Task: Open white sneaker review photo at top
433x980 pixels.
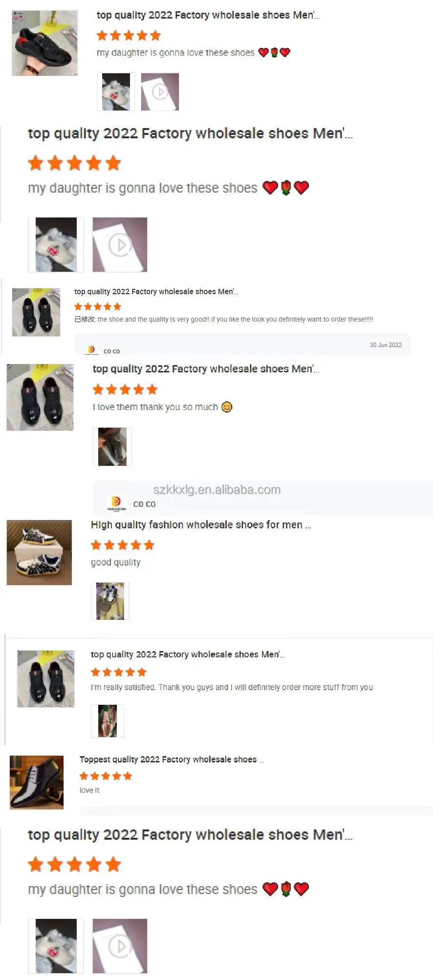Action: click(116, 92)
